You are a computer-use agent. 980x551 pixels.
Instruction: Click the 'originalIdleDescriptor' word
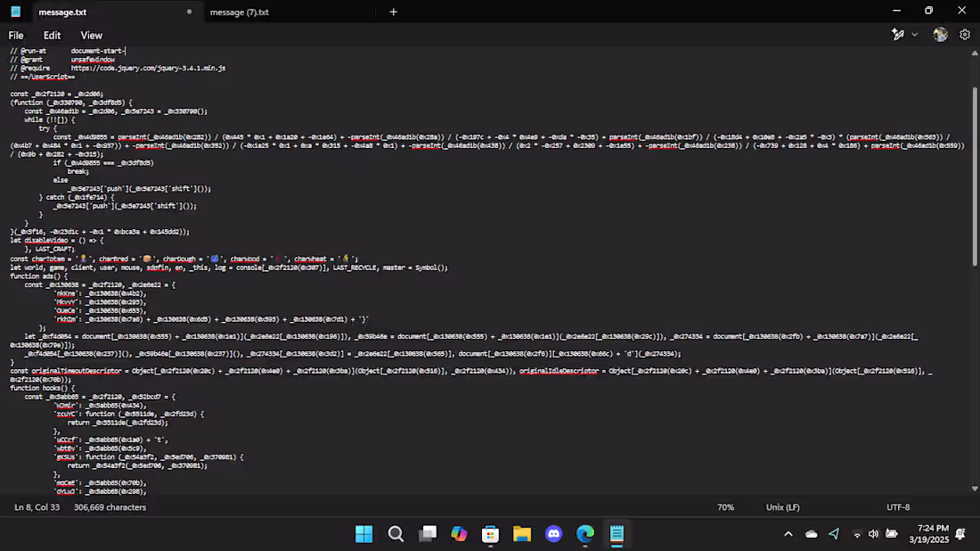pyautogui.click(x=559, y=371)
